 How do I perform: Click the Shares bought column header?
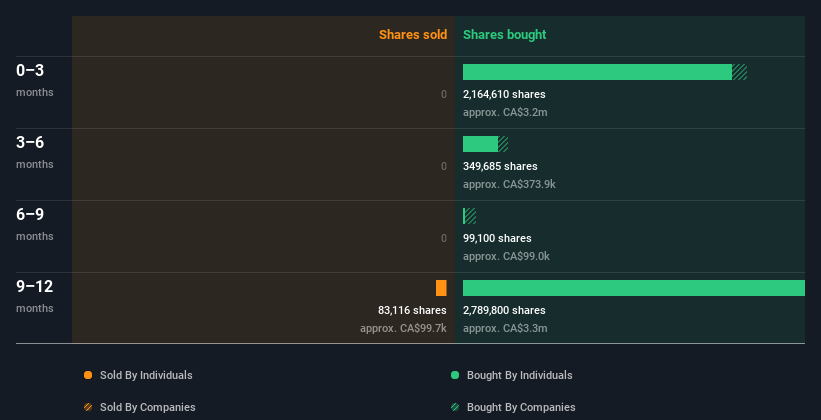click(504, 35)
